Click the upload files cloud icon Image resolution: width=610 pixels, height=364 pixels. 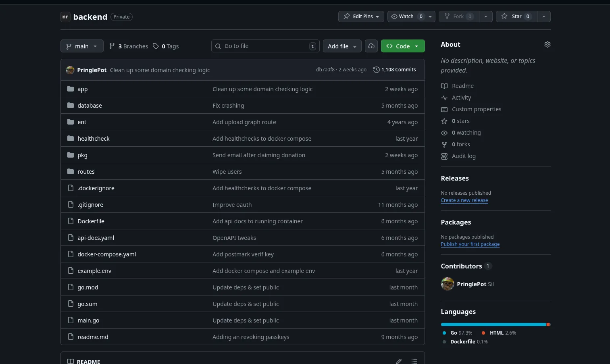point(371,46)
